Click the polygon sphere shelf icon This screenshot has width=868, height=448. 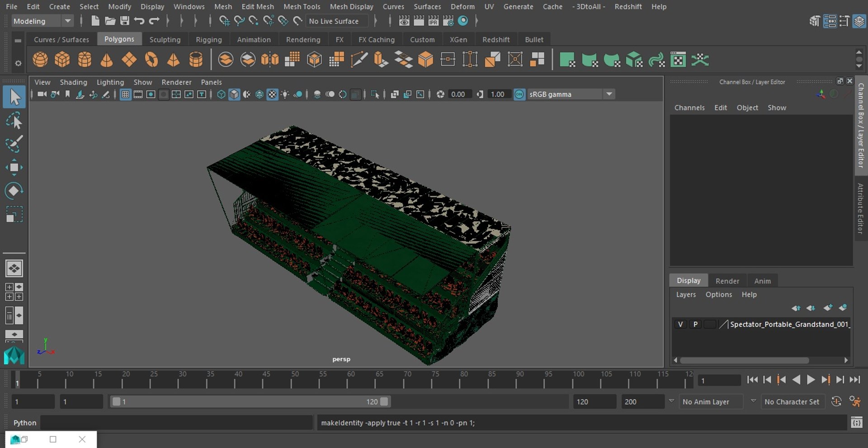click(40, 60)
